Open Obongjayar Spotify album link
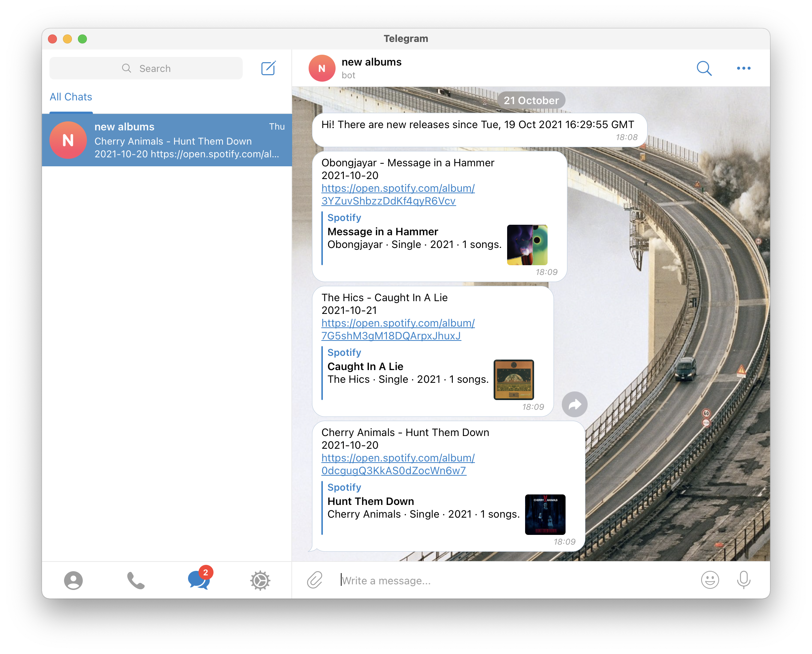This screenshot has height=654, width=812. (x=398, y=194)
